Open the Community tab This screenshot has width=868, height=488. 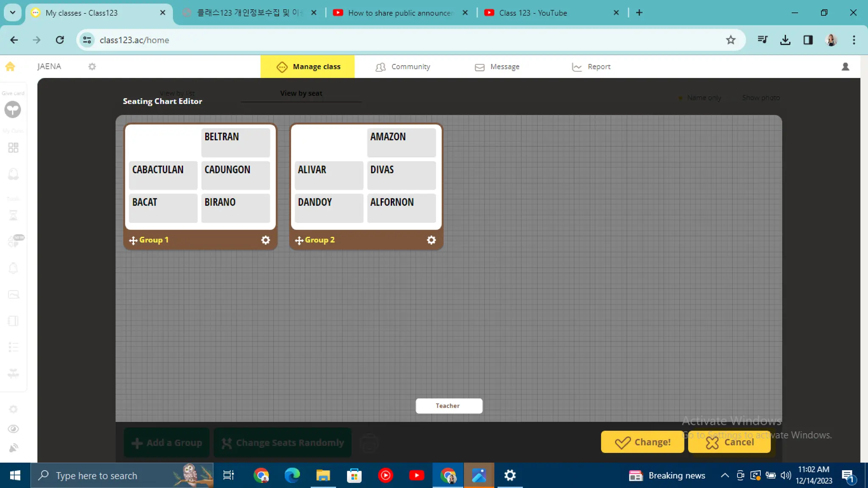[x=403, y=67]
